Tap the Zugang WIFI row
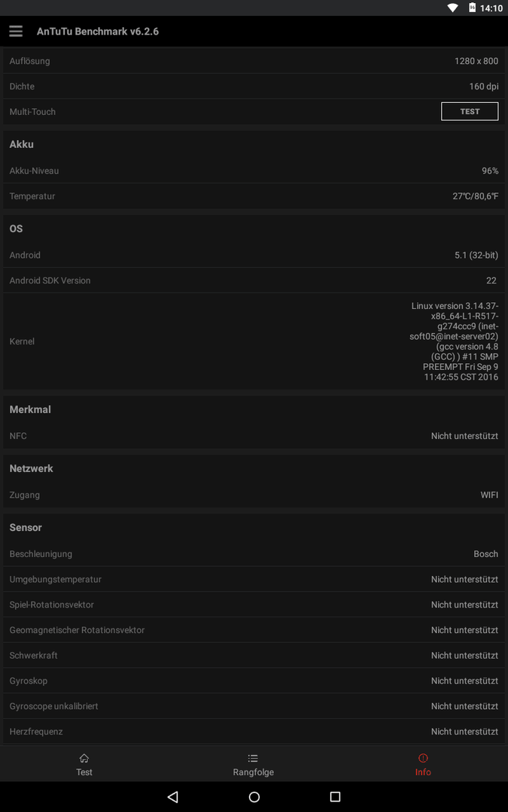The image size is (508, 812). coord(254,495)
